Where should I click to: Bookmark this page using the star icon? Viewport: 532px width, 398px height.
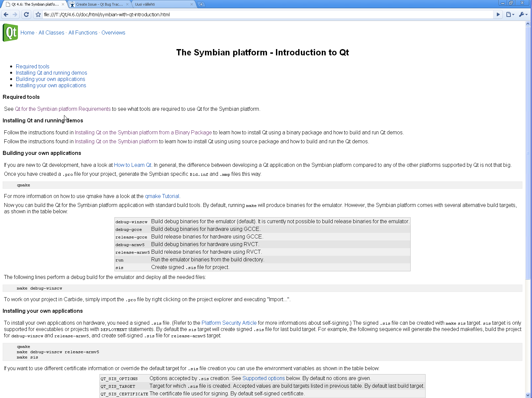[x=38, y=15]
